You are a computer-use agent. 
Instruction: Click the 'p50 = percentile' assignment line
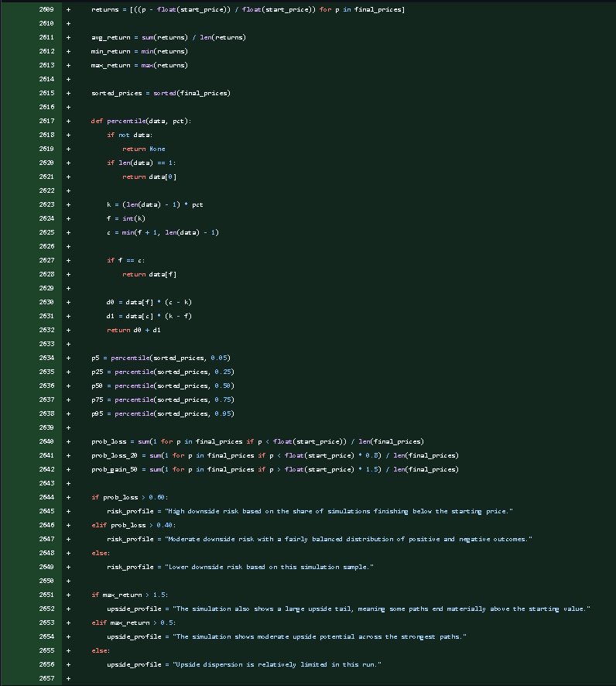coord(163,386)
